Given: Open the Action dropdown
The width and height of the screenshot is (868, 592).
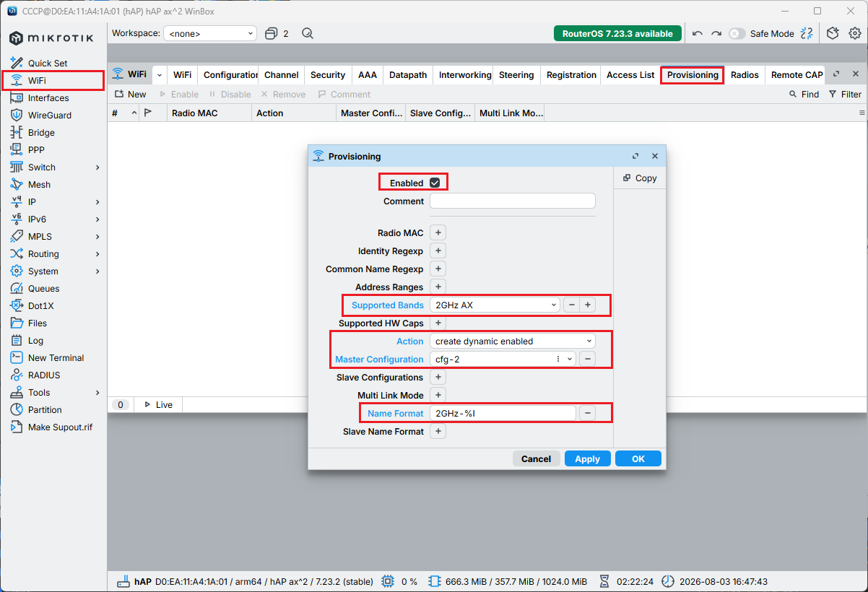Looking at the screenshot, I should 513,341.
